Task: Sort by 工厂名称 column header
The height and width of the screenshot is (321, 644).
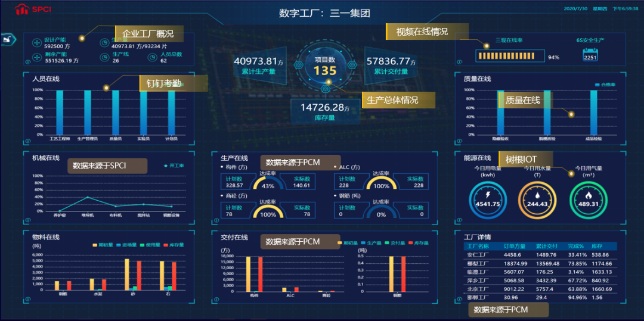Action: click(x=478, y=247)
